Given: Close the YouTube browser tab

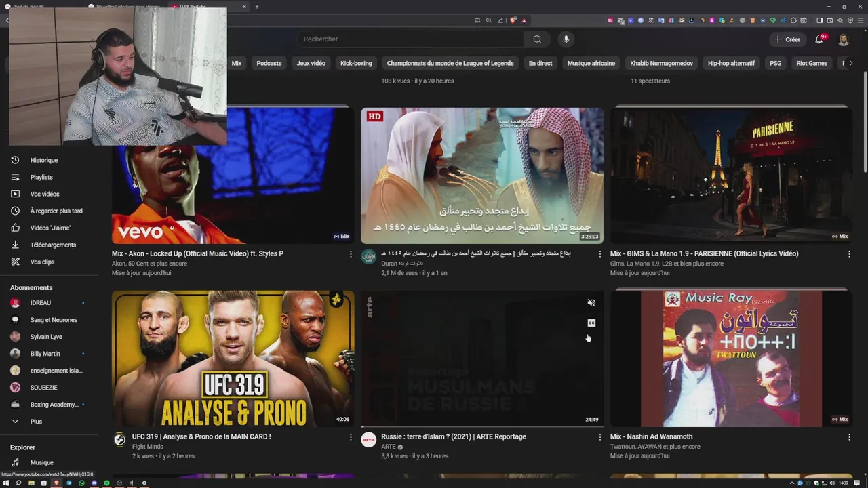Looking at the screenshot, I should coord(244,7).
